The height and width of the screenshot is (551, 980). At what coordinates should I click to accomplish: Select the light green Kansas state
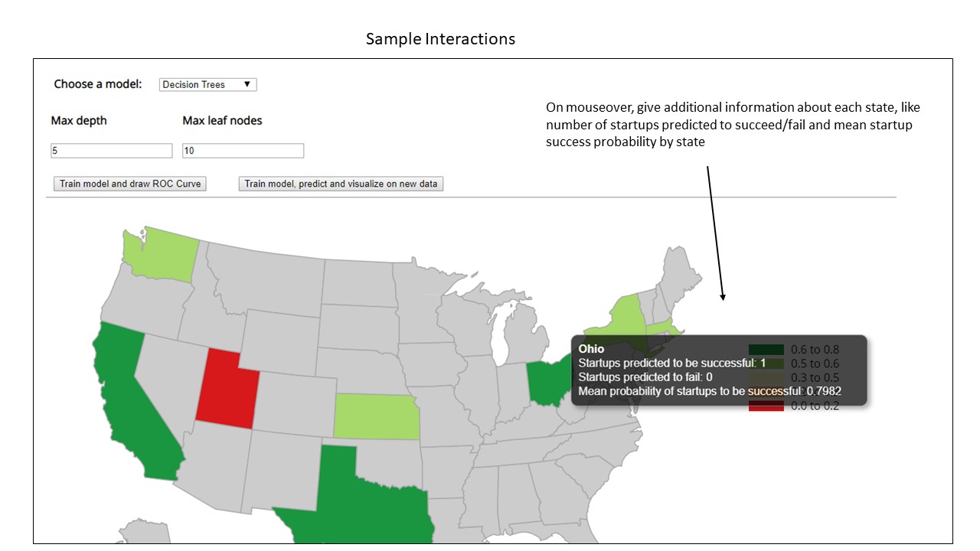(376, 417)
